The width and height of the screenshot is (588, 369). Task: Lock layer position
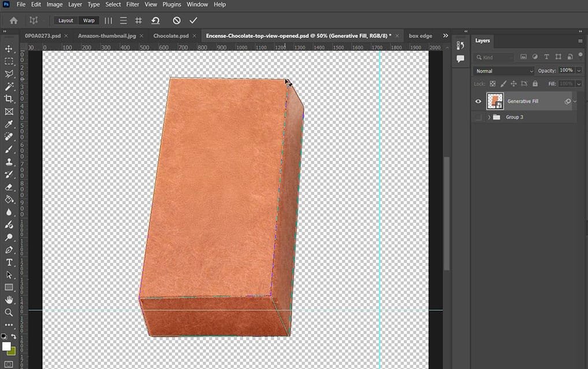pos(513,84)
